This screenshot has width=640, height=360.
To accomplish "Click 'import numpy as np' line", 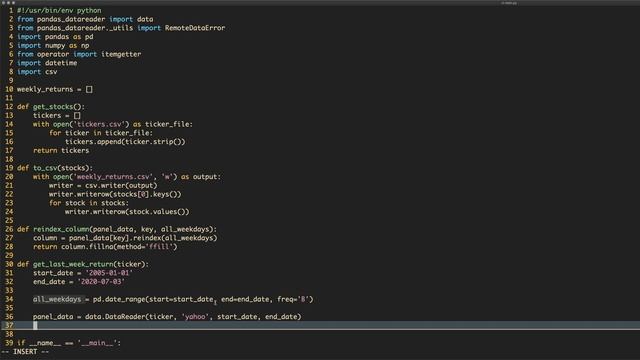I will 53,45.
